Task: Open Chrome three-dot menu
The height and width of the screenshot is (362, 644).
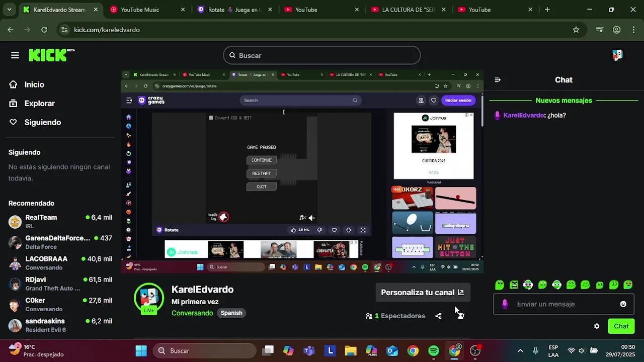Action: tap(633, 30)
